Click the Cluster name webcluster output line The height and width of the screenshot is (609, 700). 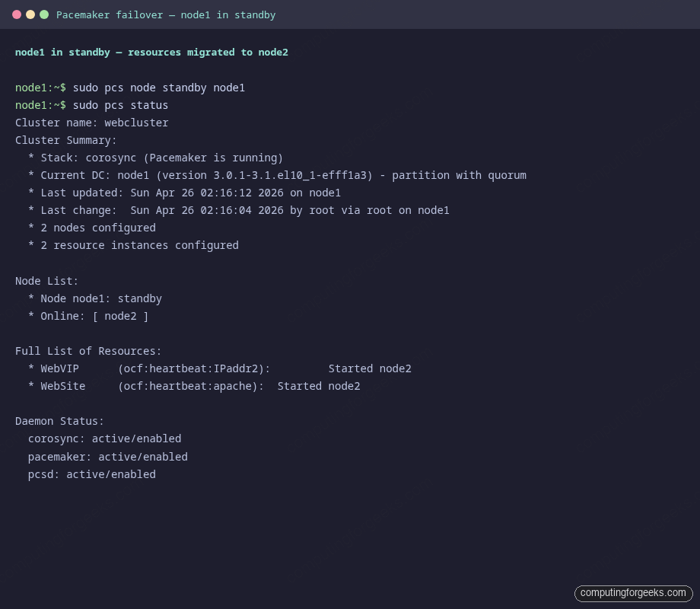[92, 123]
